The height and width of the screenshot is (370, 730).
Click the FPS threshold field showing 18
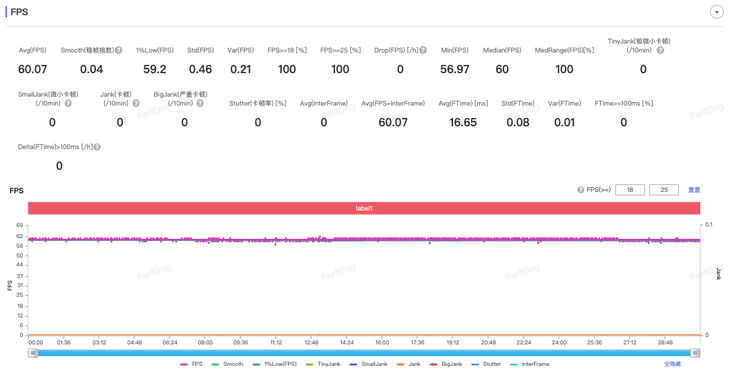pyautogui.click(x=630, y=190)
